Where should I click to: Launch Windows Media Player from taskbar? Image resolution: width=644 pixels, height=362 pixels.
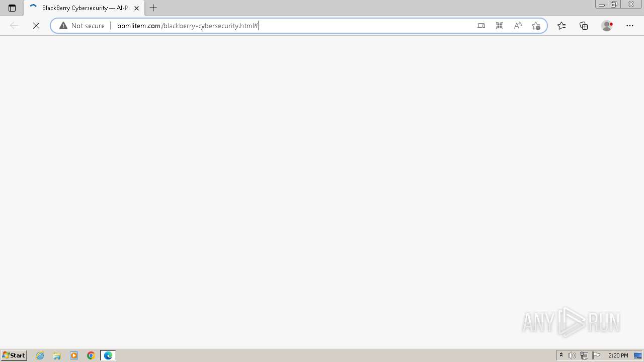[74, 355]
